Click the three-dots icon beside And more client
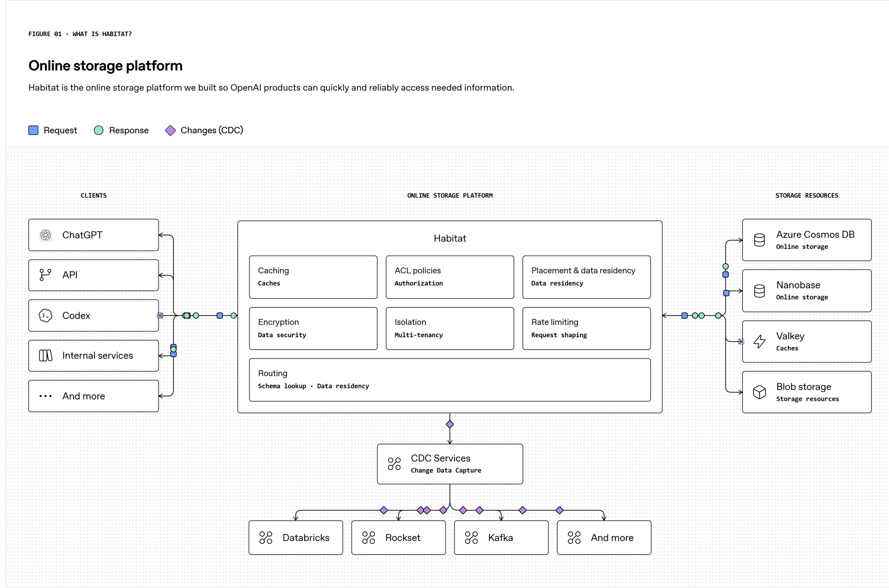This screenshot has width=889, height=588. click(x=45, y=396)
